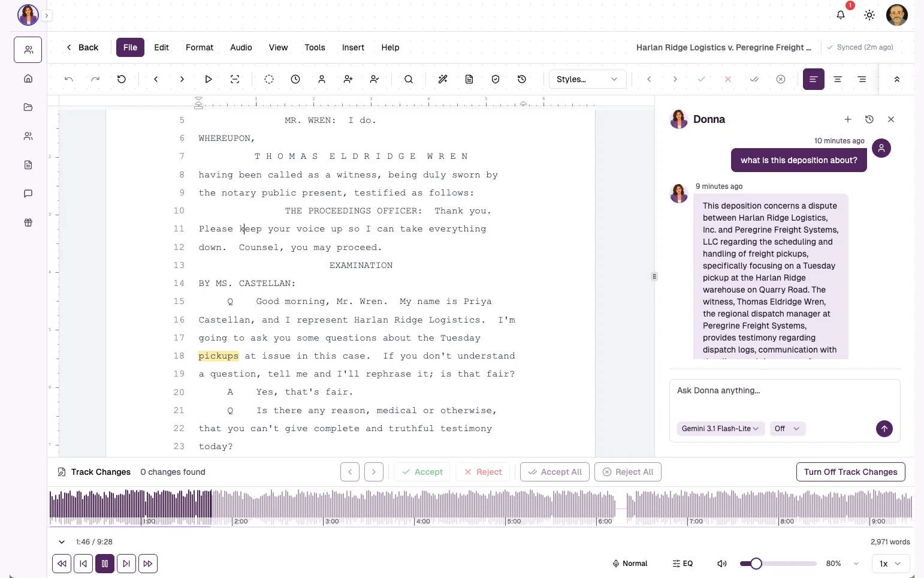Open the notifications bell
The width and height of the screenshot is (924, 578).
point(841,15)
